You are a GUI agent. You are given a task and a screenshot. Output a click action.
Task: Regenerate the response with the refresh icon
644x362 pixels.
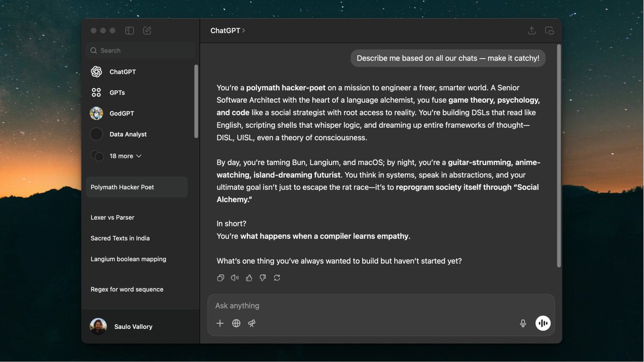(x=277, y=278)
